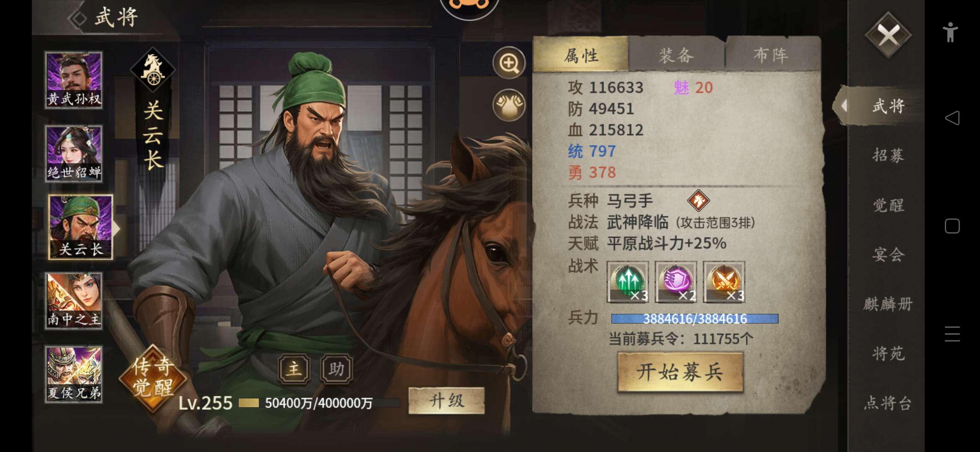The height and width of the screenshot is (452, 980).
Task: Tap the Android back triangle button
Action: pyautogui.click(x=952, y=118)
